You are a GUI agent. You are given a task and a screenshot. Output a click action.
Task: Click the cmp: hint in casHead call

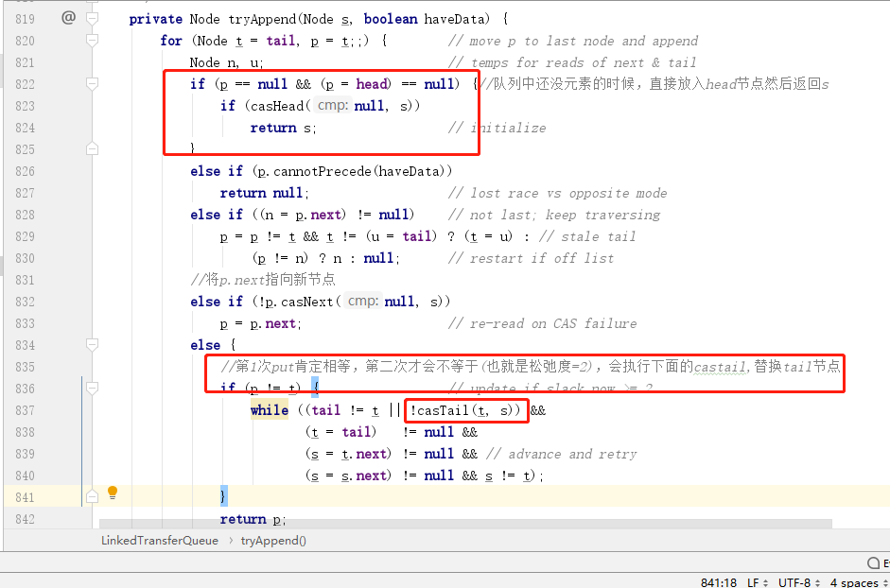(x=333, y=106)
